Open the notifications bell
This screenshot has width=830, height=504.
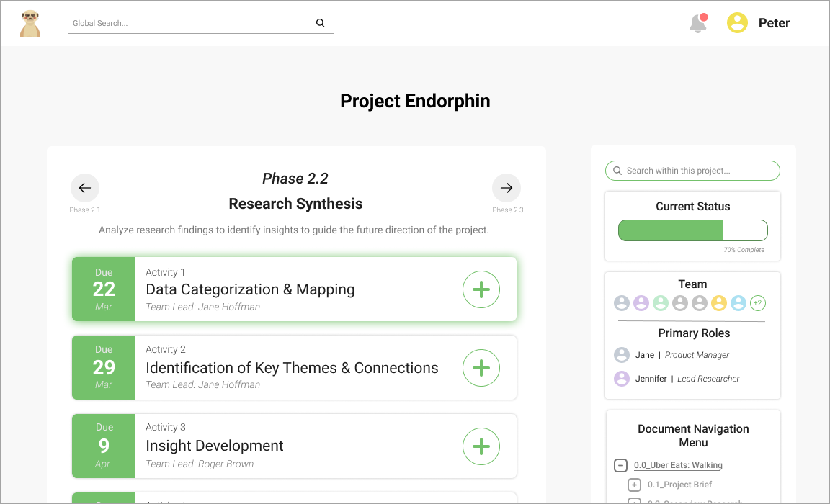coord(697,23)
